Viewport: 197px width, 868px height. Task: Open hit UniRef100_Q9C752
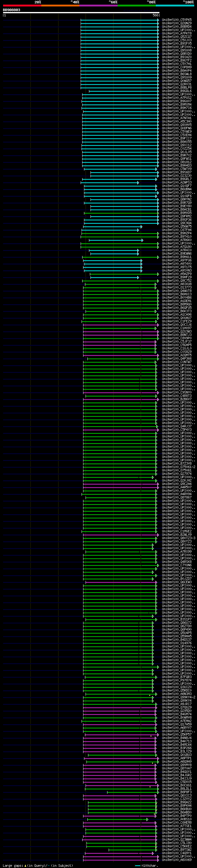tap(177, 281)
